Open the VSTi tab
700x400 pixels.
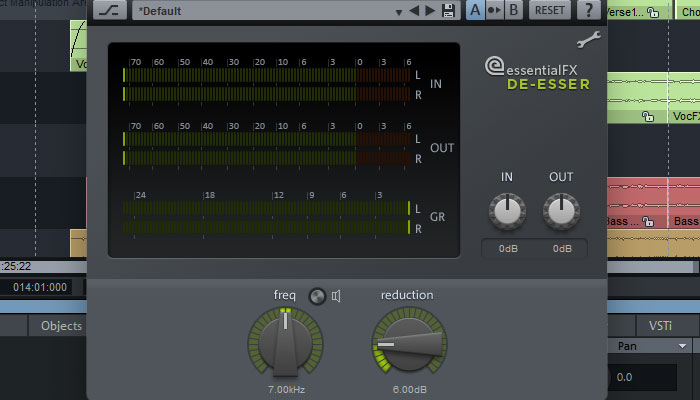point(660,326)
